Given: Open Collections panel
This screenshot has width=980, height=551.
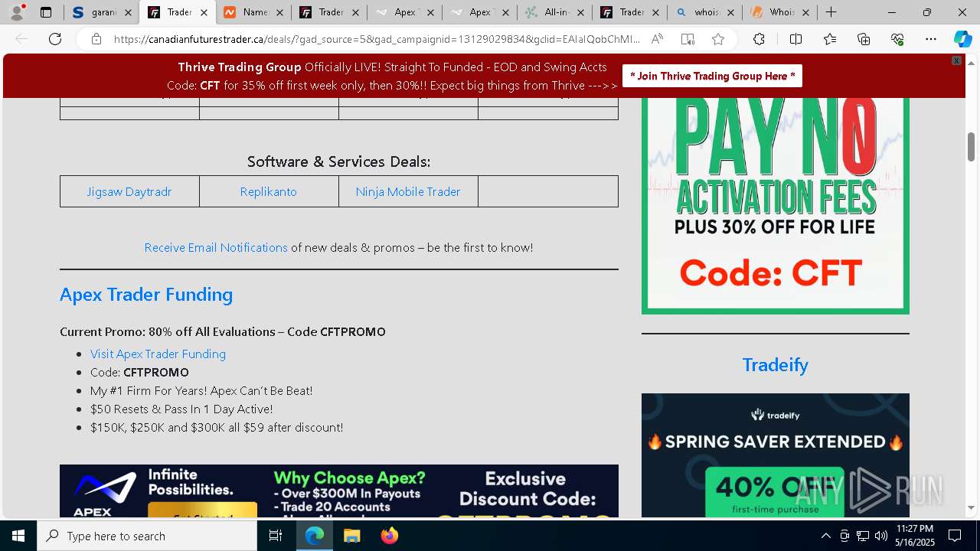Looking at the screenshot, I should pos(864,39).
